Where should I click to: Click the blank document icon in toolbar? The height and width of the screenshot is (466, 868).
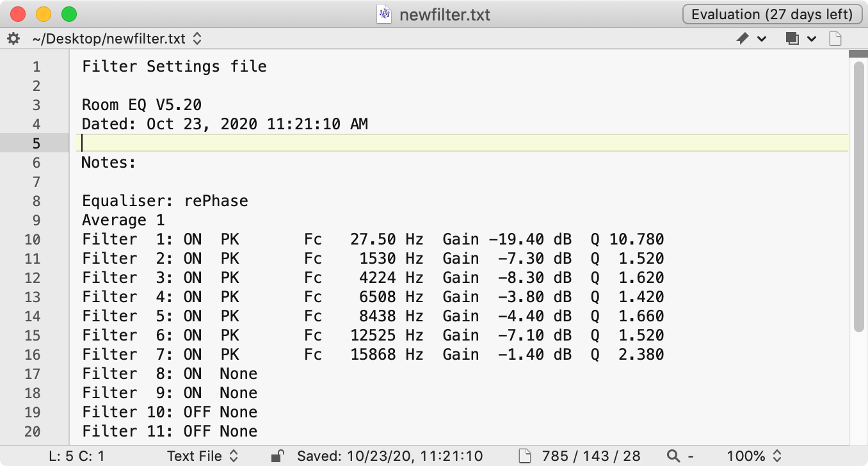(x=835, y=39)
